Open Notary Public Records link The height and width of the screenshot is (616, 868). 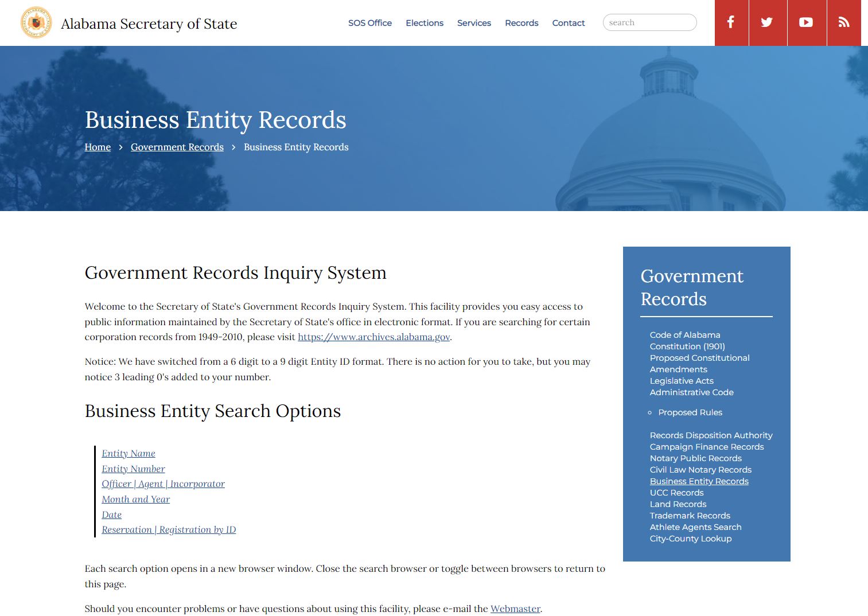coord(696,458)
